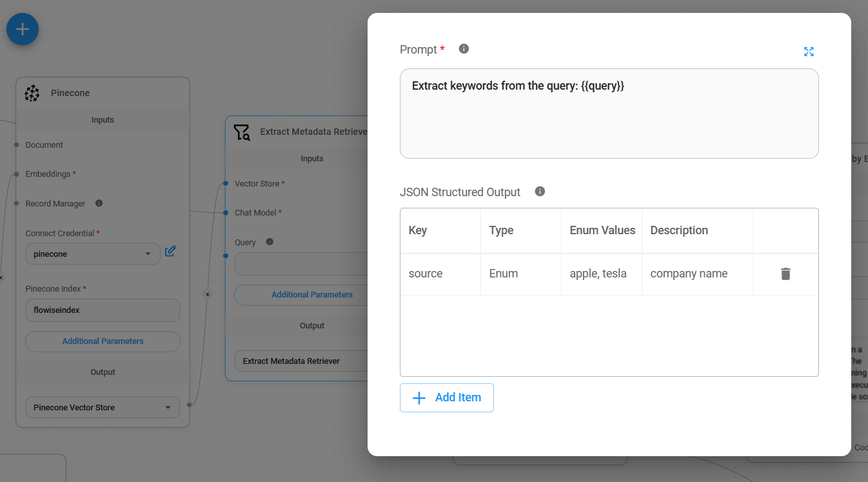Open Additional Parameters on Extract Metadata Retriever

click(311, 295)
